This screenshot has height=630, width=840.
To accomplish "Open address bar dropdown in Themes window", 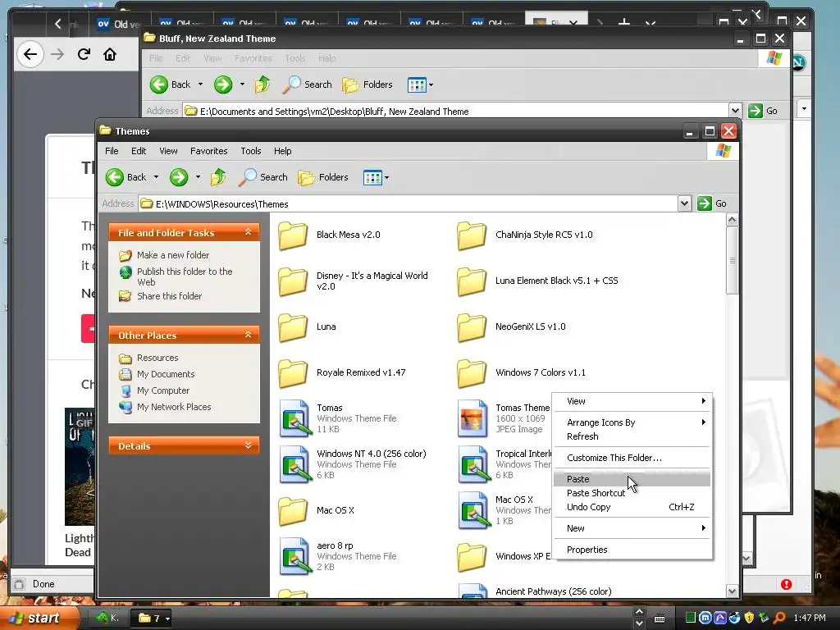I will (x=684, y=203).
